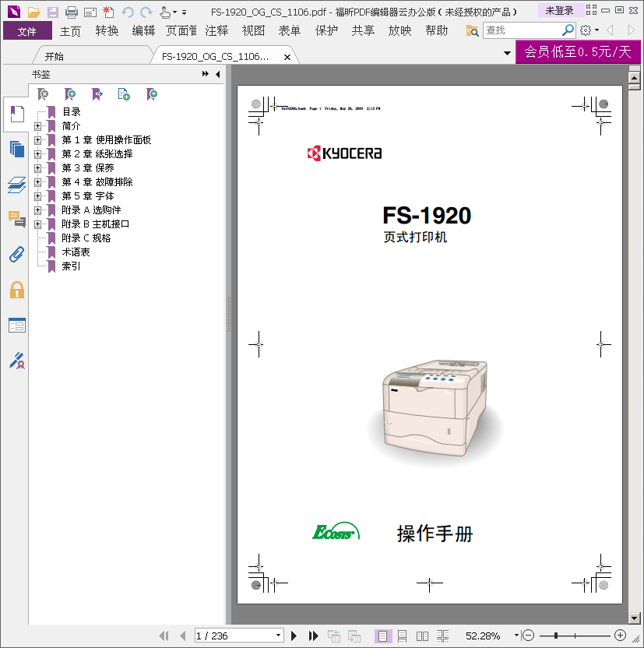Screen dimensions: 644x648
Task: Open the Comments side panel icon
Action: pyautogui.click(x=17, y=219)
